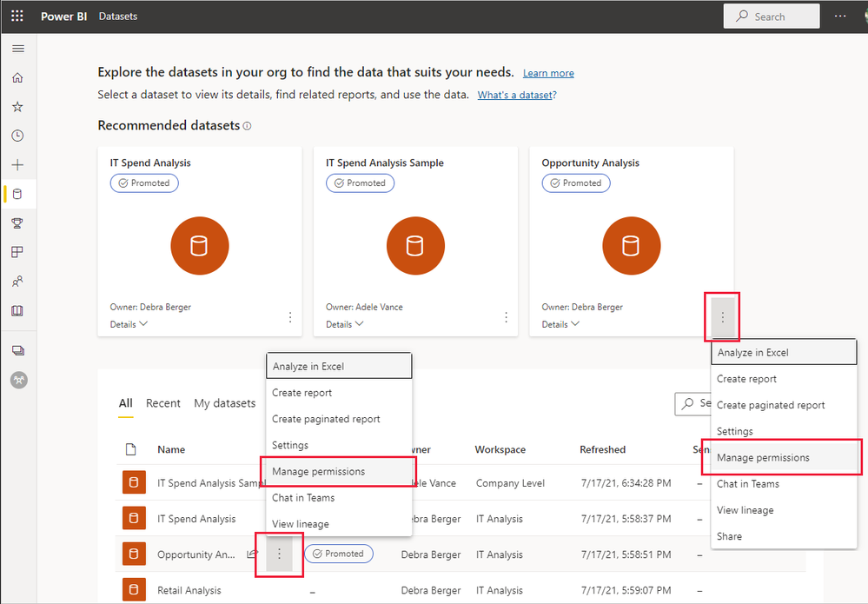Select Chat in Teams in right context menu
The image size is (868, 604).
click(784, 484)
